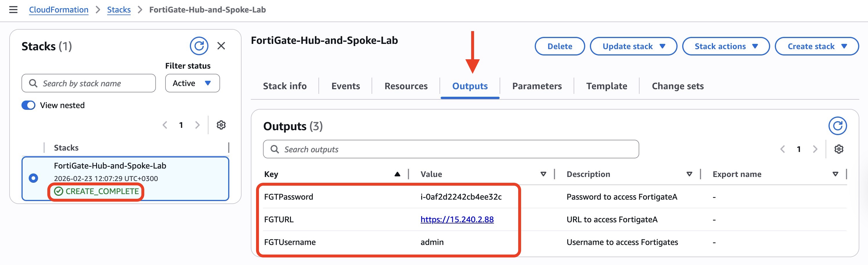Click the URL to access FortigateA description
868x265 pixels.
coord(612,219)
